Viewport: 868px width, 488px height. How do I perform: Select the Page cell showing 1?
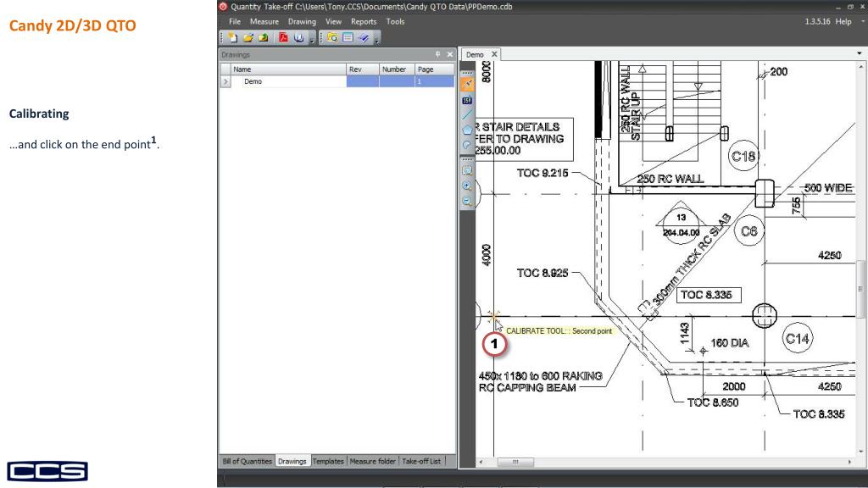[435, 81]
